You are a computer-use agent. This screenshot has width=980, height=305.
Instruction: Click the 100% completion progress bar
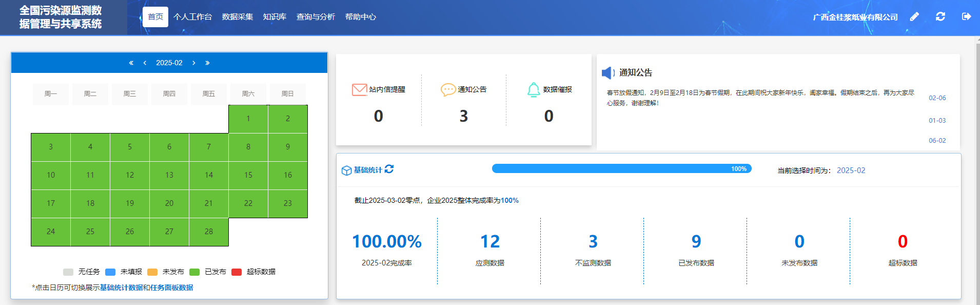(621, 169)
